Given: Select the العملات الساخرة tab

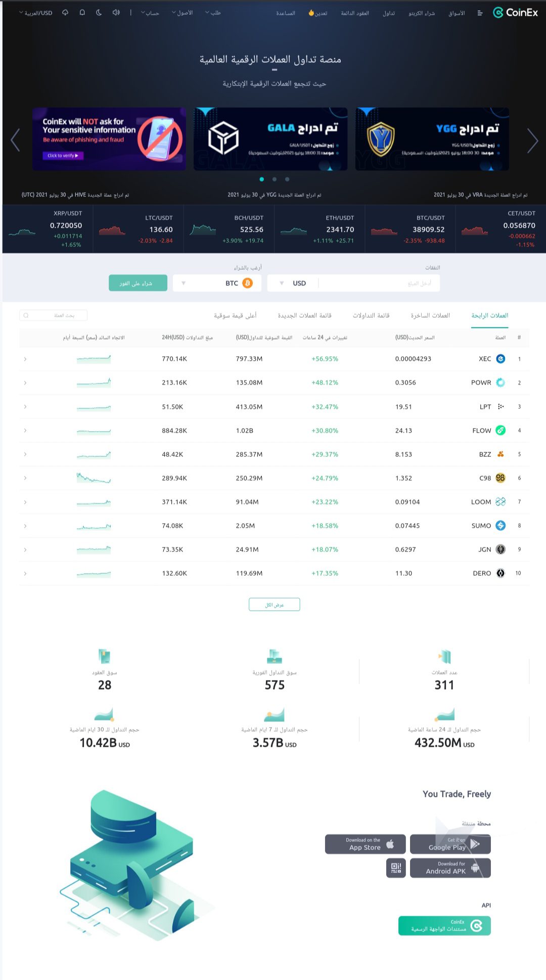Looking at the screenshot, I should coord(430,315).
